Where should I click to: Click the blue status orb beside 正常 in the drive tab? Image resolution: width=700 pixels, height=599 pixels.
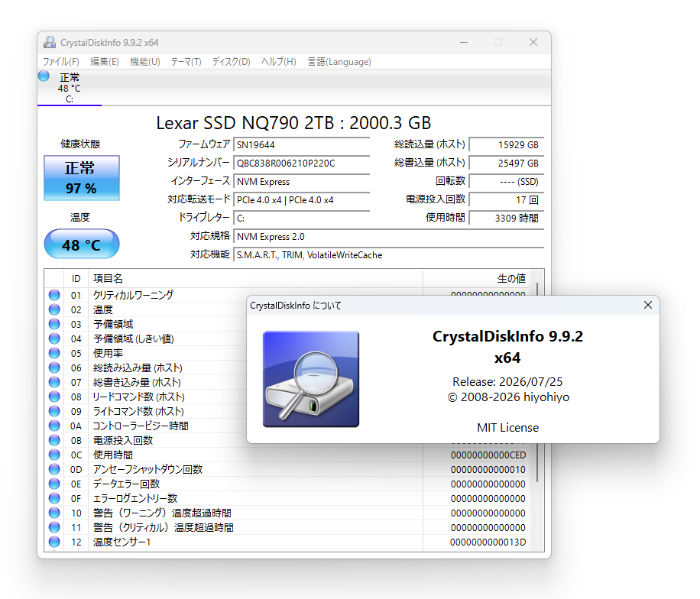(x=44, y=76)
